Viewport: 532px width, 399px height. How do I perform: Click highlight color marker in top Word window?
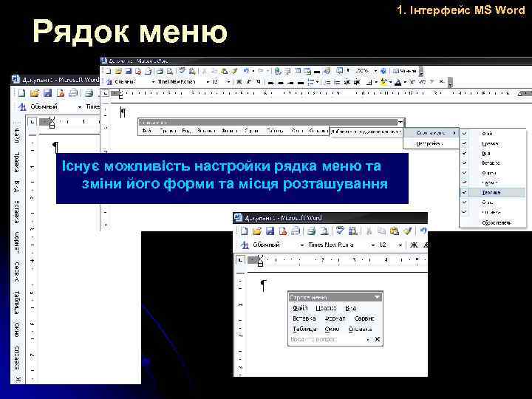click(383, 82)
